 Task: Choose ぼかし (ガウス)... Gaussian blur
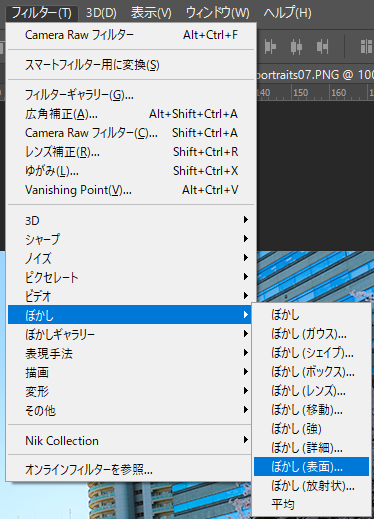click(x=311, y=333)
